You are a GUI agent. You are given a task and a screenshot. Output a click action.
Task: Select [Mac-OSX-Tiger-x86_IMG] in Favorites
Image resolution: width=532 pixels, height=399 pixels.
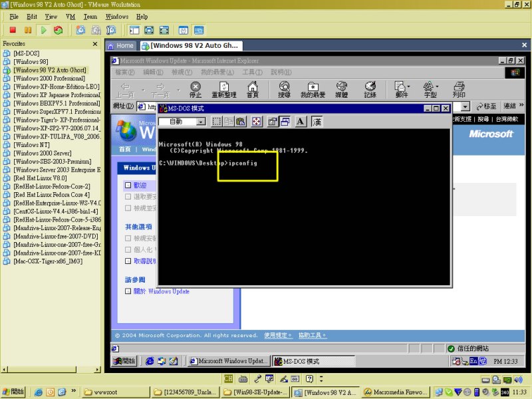[x=48, y=261]
